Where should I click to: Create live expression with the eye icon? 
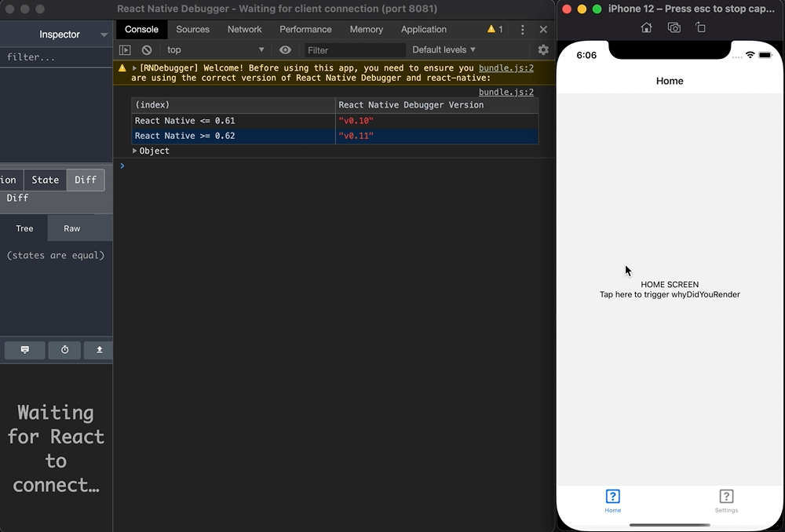(286, 50)
